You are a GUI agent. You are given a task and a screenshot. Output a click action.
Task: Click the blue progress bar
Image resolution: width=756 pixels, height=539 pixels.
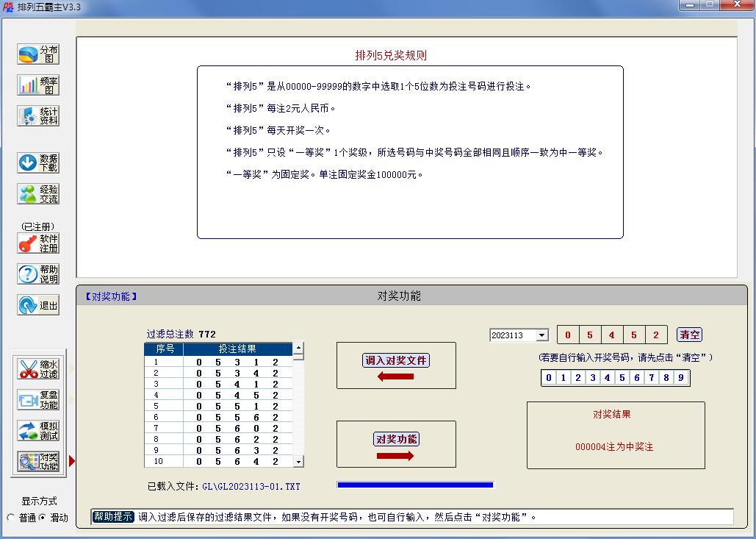click(415, 485)
